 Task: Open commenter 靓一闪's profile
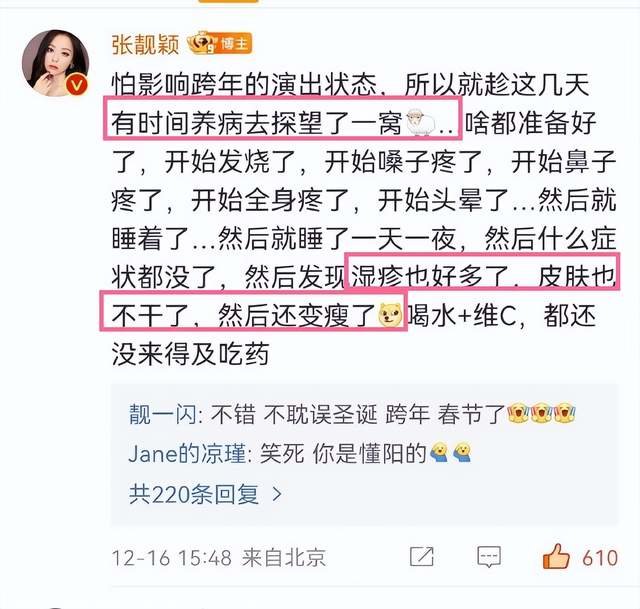tap(163, 414)
